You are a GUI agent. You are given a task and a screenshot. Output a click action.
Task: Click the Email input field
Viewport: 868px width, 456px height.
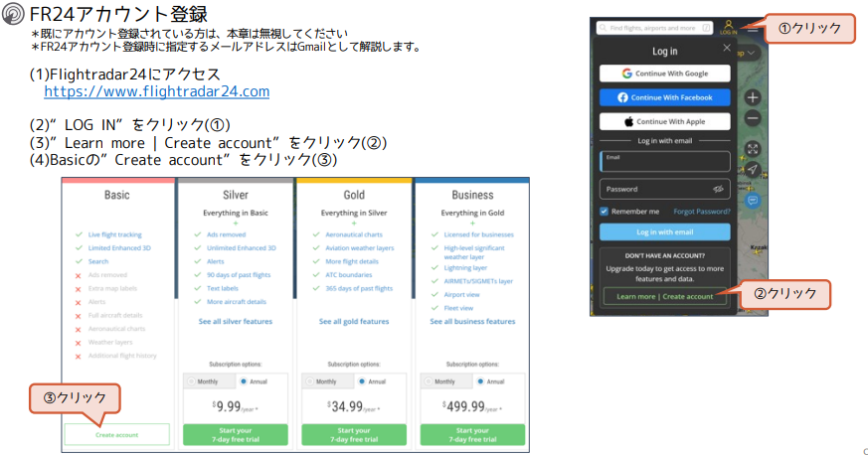point(664,162)
